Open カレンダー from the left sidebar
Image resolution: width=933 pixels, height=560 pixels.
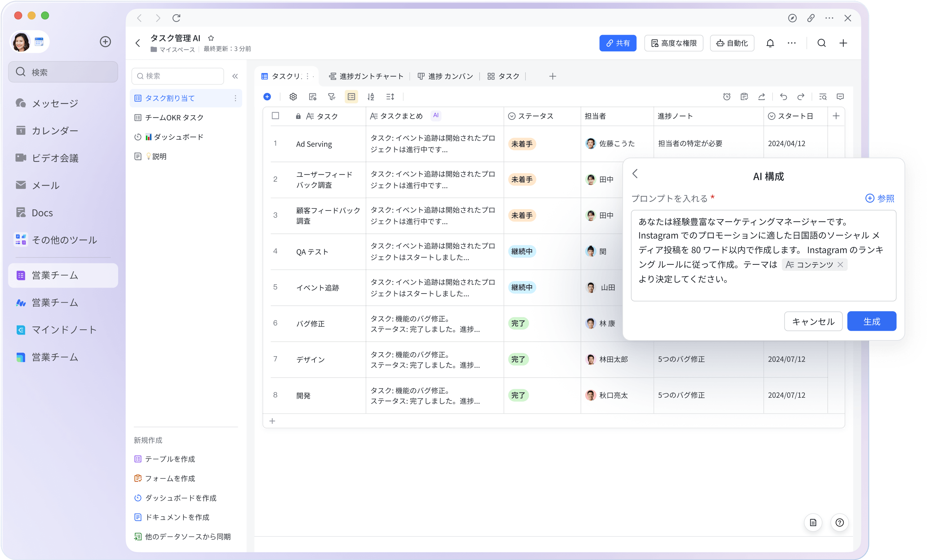[x=54, y=131]
